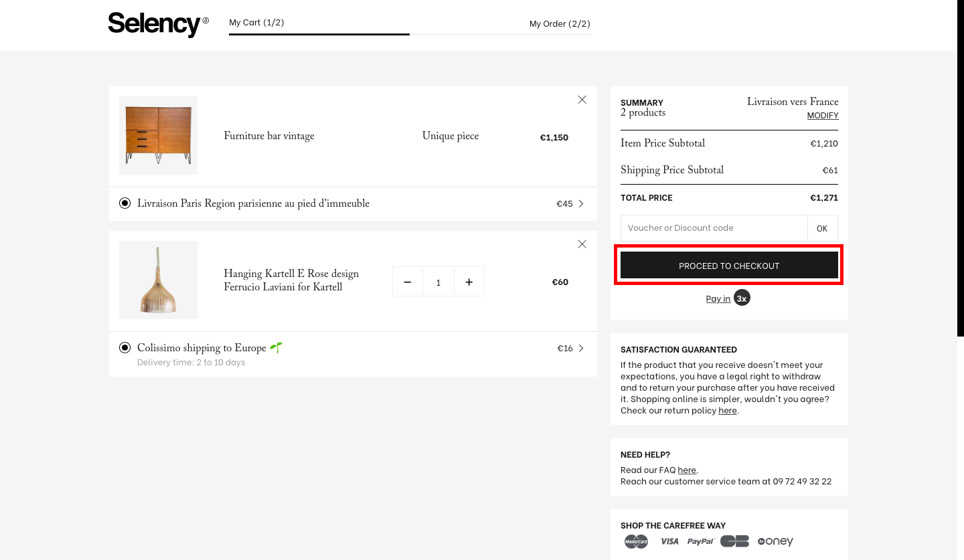Viewport: 964px width, 560px height.
Task: Select Colissimo shipping to Europe radio
Action: (x=125, y=348)
